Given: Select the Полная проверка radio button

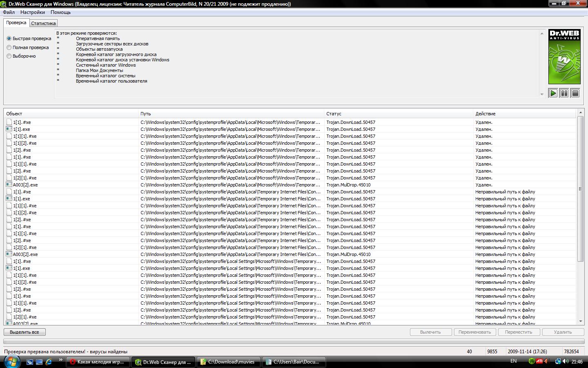Looking at the screenshot, I should pyautogui.click(x=9, y=47).
